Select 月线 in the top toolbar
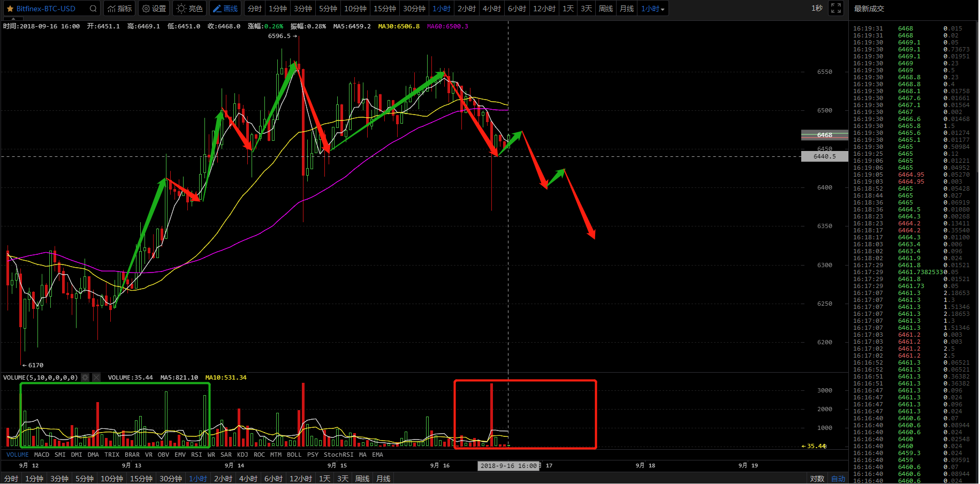Image resolution: width=980 pixels, height=484 pixels. [x=627, y=9]
